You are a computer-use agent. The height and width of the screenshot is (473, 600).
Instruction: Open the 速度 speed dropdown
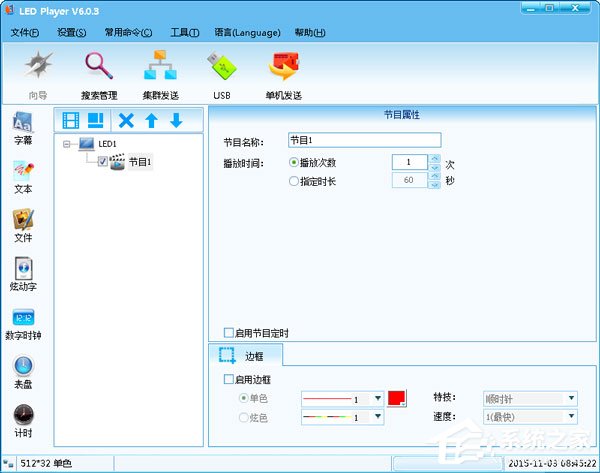pyautogui.click(x=527, y=416)
